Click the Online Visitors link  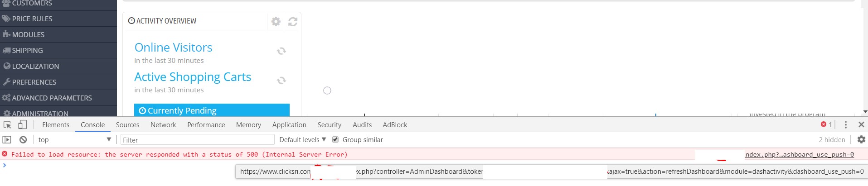(173, 48)
